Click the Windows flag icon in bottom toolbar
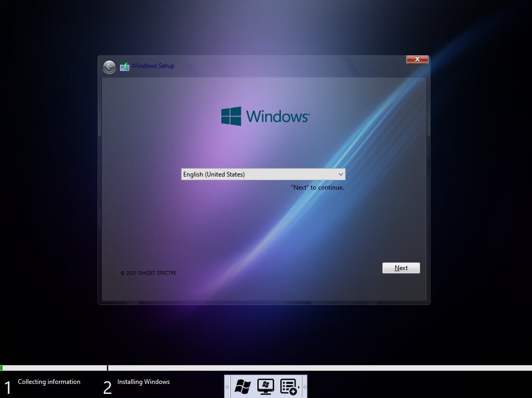 pyautogui.click(x=242, y=387)
